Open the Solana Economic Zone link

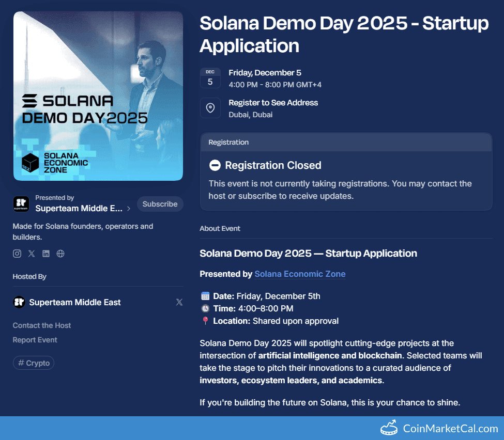pos(300,274)
